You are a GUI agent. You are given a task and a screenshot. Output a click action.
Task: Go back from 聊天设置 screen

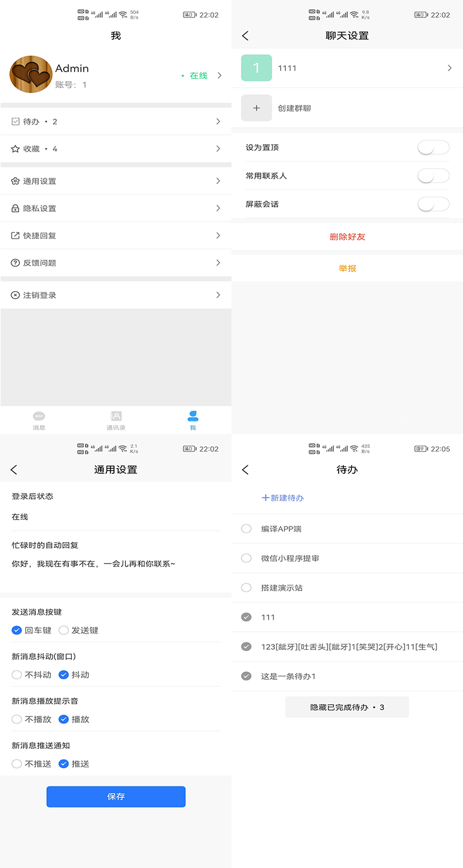tap(245, 36)
